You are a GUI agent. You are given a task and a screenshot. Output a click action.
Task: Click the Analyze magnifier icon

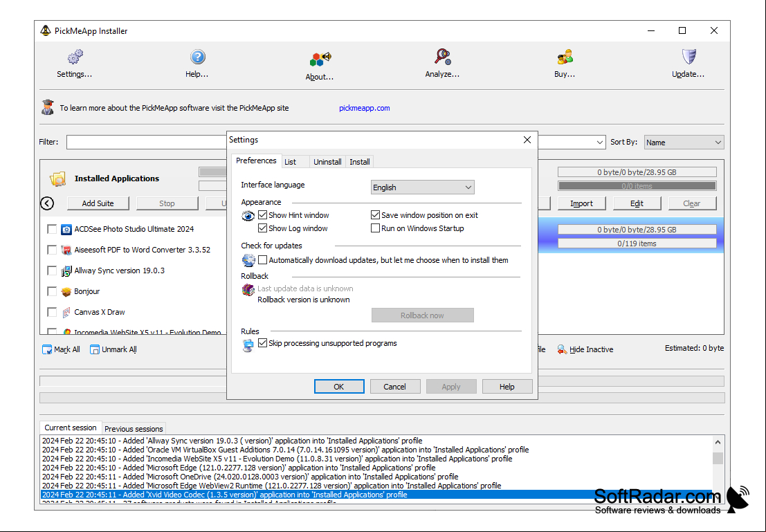443,57
